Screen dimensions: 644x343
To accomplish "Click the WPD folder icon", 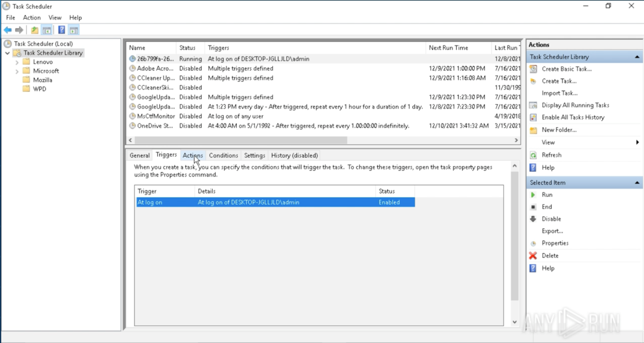I will pos(26,89).
